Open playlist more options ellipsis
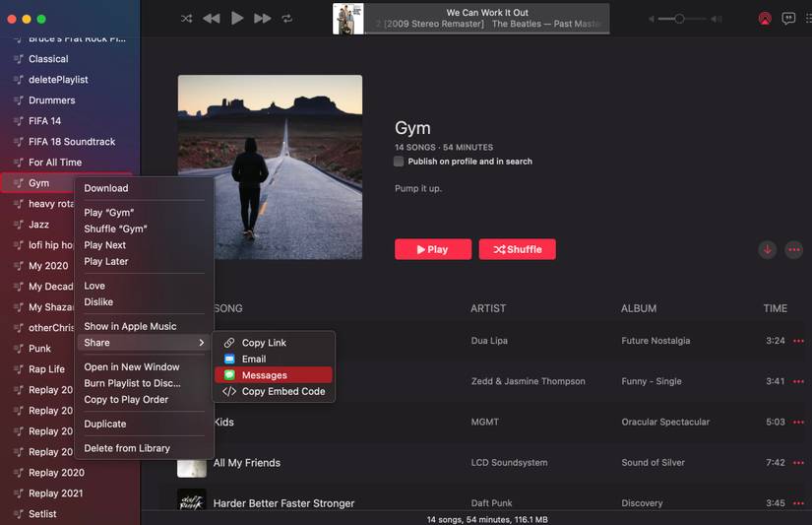 794,249
